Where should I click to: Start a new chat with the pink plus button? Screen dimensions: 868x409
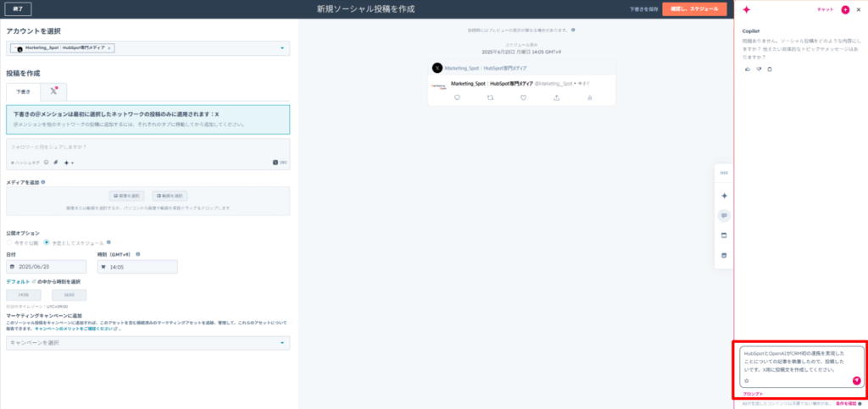[845, 9]
